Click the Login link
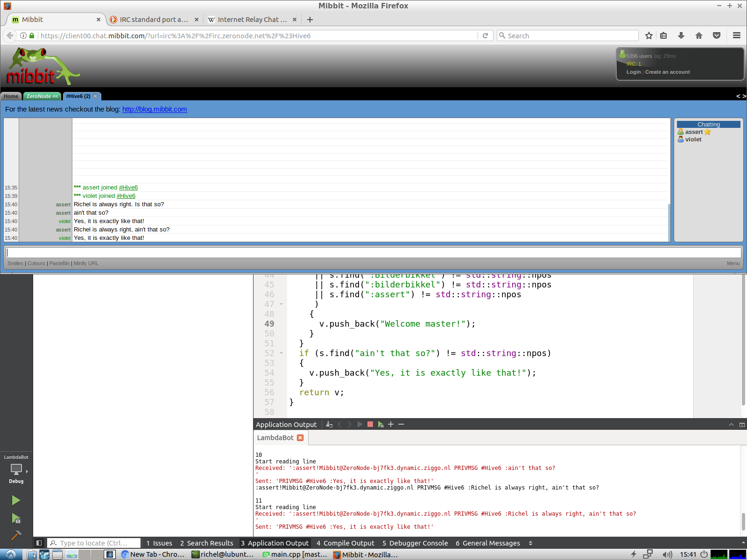 pyautogui.click(x=634, y=72)
